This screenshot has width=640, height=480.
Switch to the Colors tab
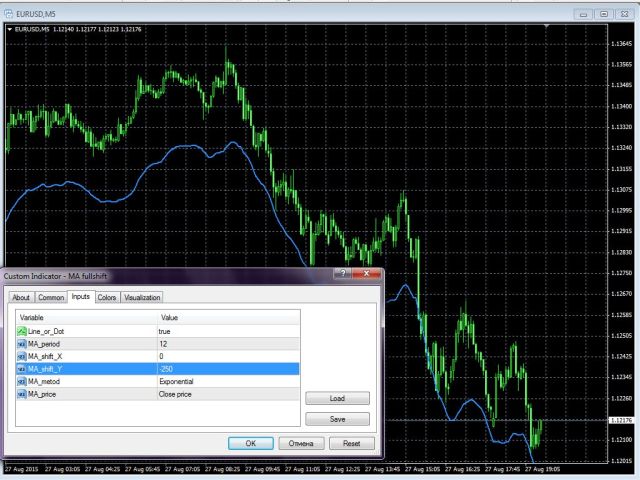tap(107, 297)
